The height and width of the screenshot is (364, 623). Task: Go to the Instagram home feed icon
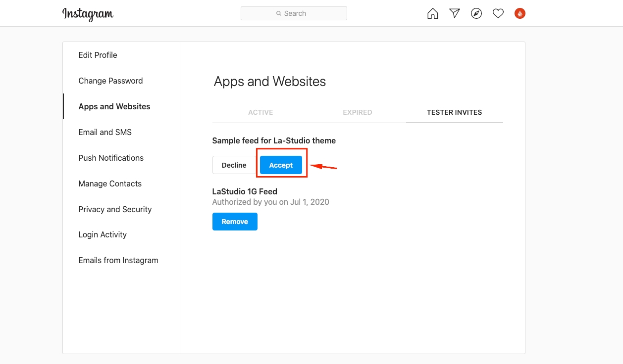[433, 13]
